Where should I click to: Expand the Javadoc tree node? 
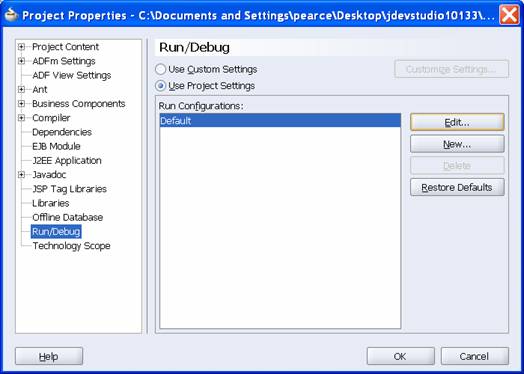[21, 175]
